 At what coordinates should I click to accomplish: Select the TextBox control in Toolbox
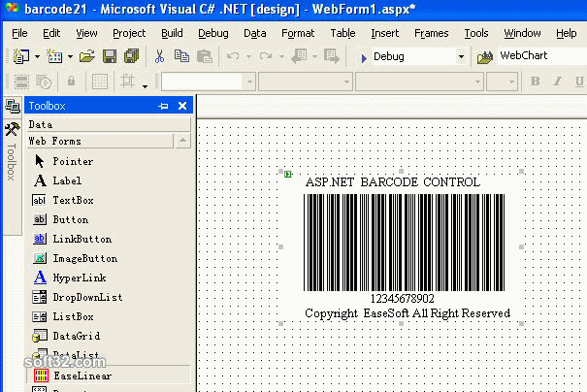72,200
